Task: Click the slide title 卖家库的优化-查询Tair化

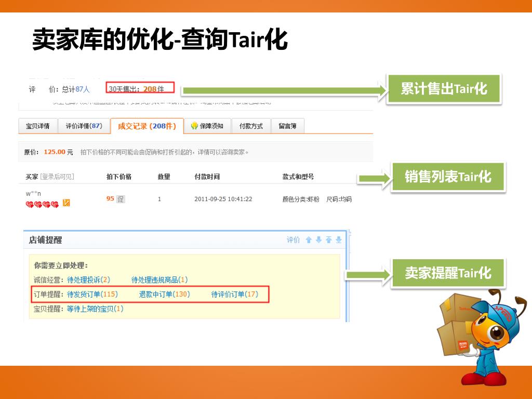Action: (x=160, y=39)
